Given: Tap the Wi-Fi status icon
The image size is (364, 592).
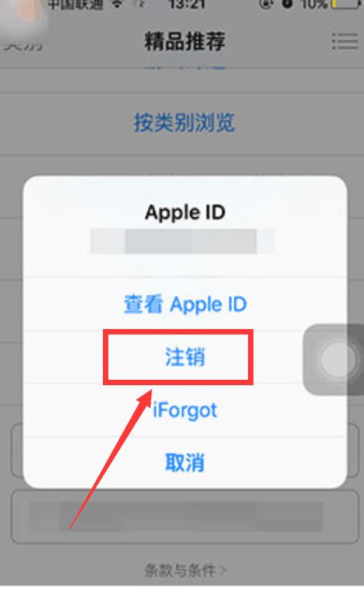Looking at the screenshot, I should [117, 4].
